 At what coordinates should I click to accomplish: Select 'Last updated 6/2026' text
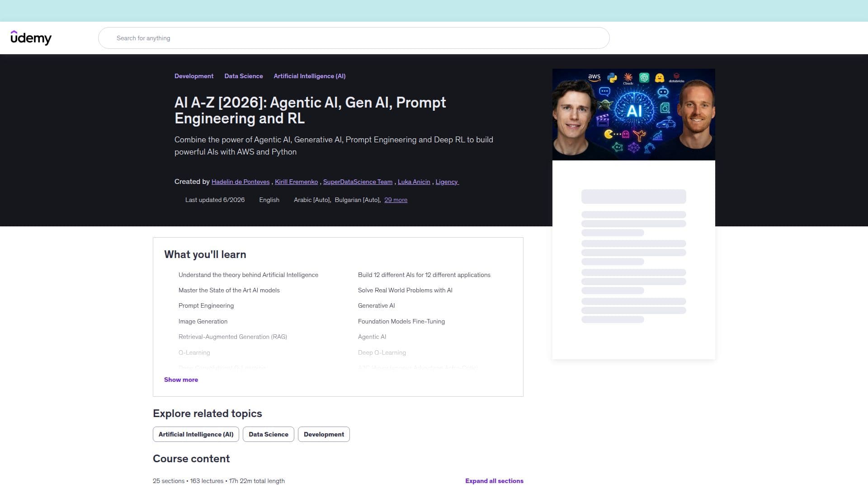215,200
